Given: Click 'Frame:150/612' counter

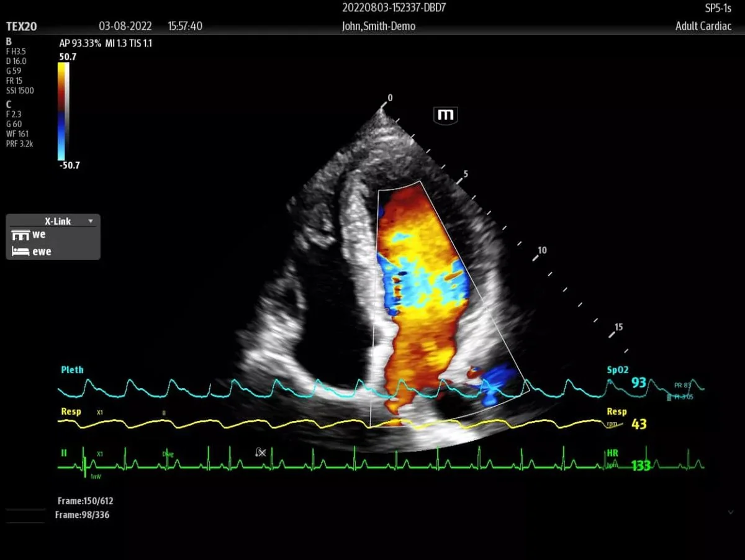Looking at the screenshot, I should [84, 501].
